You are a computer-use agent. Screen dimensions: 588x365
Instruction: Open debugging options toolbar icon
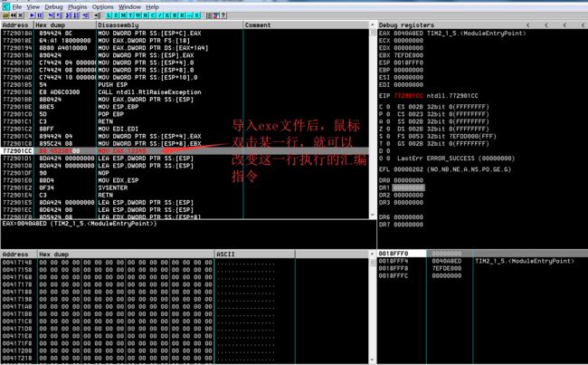point(209,15)
